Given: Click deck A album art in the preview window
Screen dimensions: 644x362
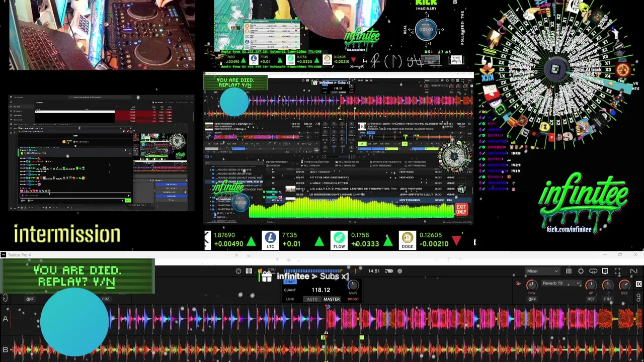Looking at the screenshot, I should [209, 126].
